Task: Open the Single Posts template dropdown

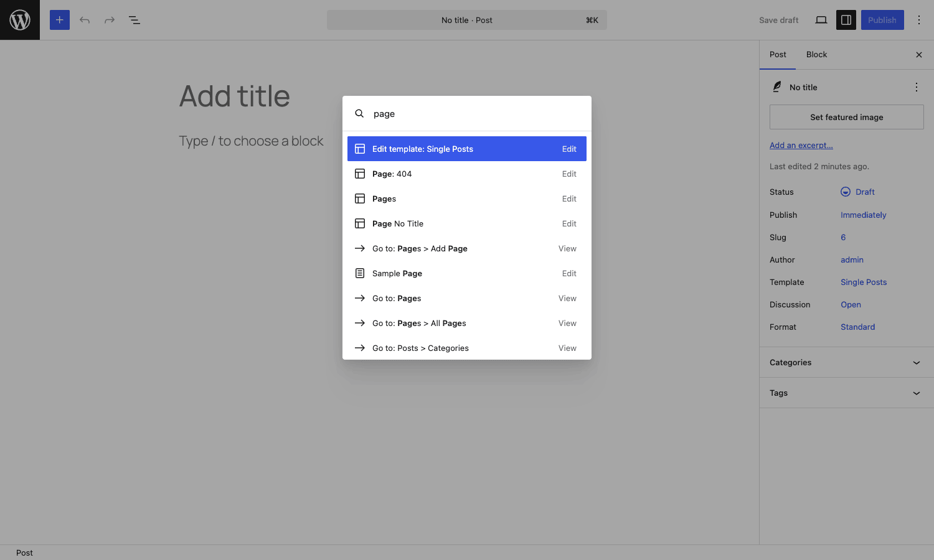Action: [x=864, y=282]
